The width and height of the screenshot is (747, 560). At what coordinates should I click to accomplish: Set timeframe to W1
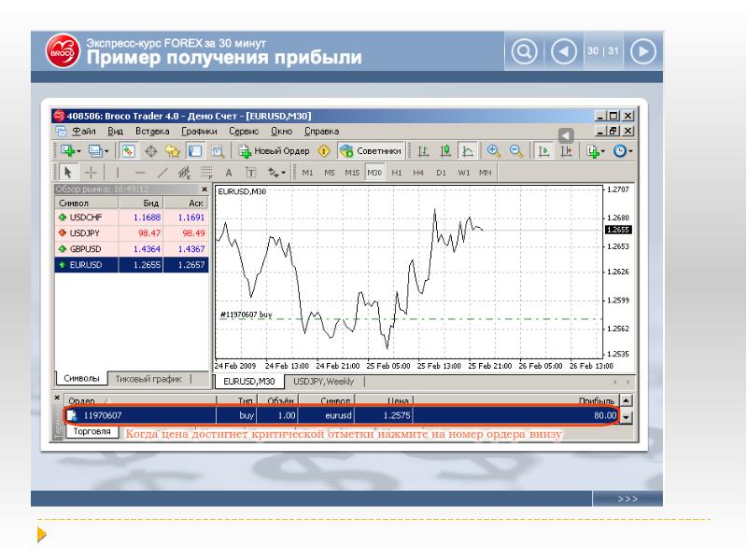tap(463, 173)
